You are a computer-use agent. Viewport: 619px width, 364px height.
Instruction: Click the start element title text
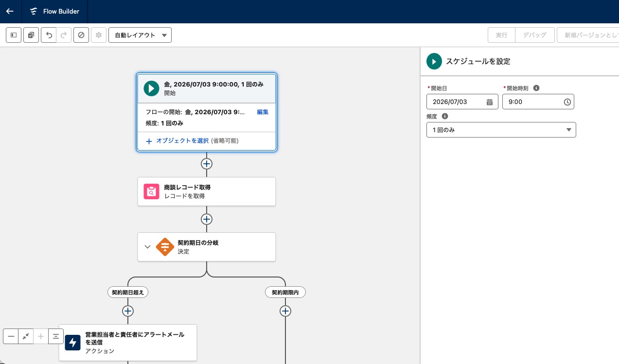click(214, 84)
